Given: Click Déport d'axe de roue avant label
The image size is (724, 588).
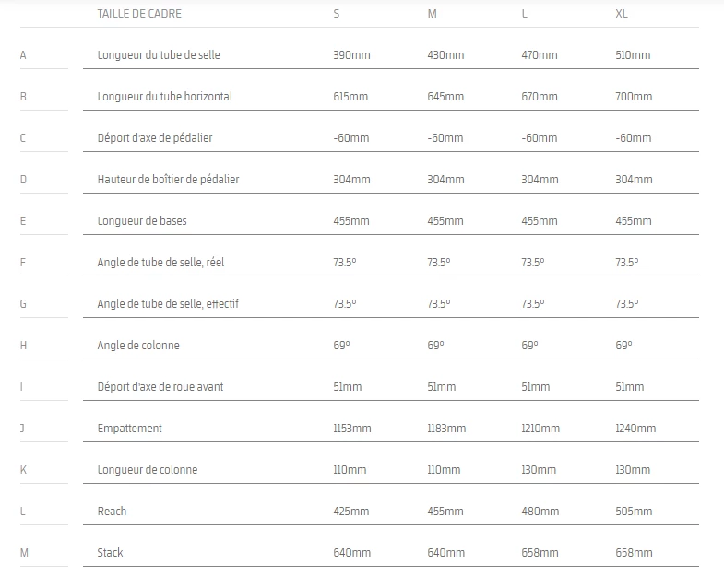Looking at the screenshot, I should tap(160, 387).
